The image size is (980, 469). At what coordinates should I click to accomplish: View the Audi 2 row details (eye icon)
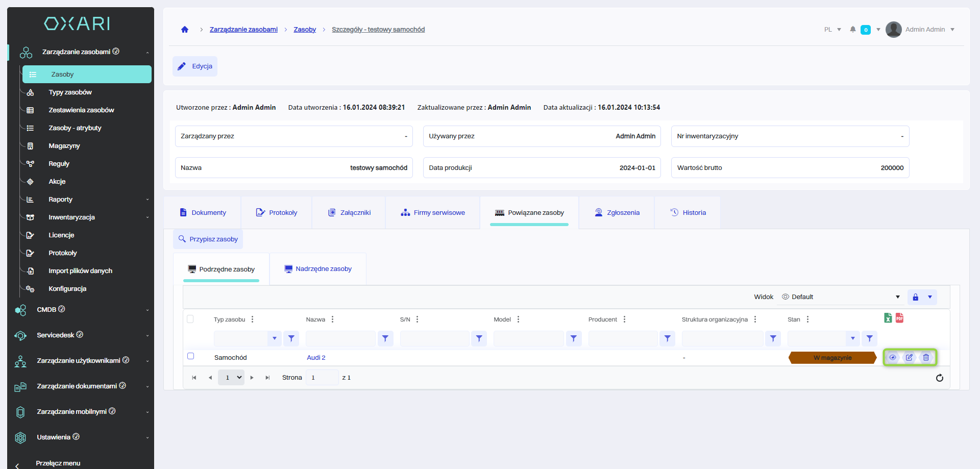click(892, 357)
